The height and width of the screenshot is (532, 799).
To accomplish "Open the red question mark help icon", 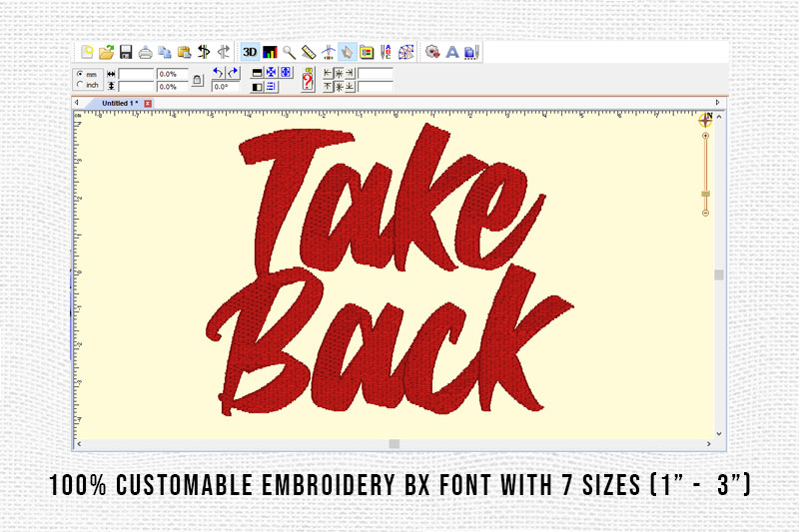I will [308, 80].
